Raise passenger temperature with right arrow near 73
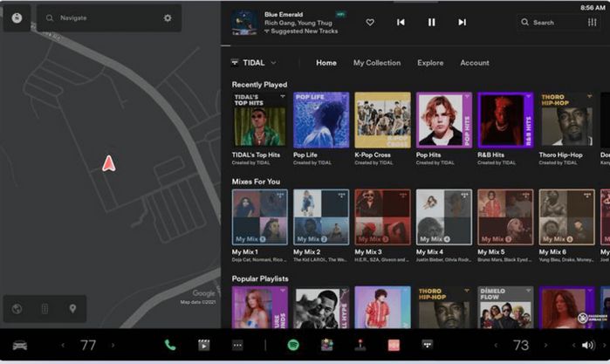The height and width of the screenshot is (364, 610). coord(545,345)
